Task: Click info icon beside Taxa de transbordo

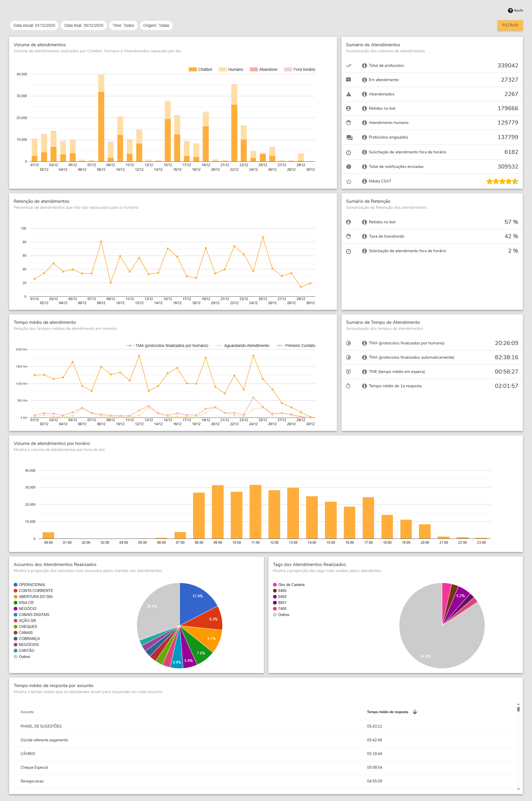Action: (364, 236)
